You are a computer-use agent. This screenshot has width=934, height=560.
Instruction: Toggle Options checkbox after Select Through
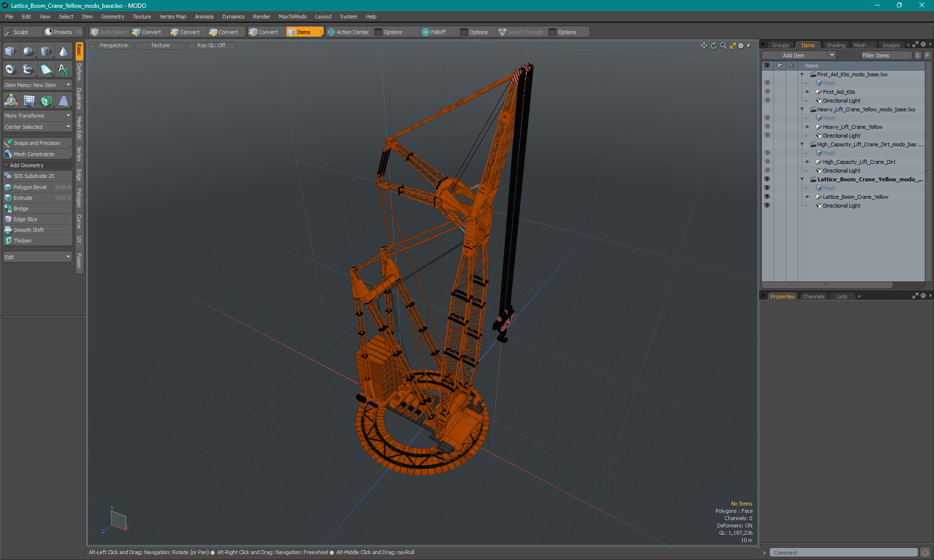[x=553, y=32]
